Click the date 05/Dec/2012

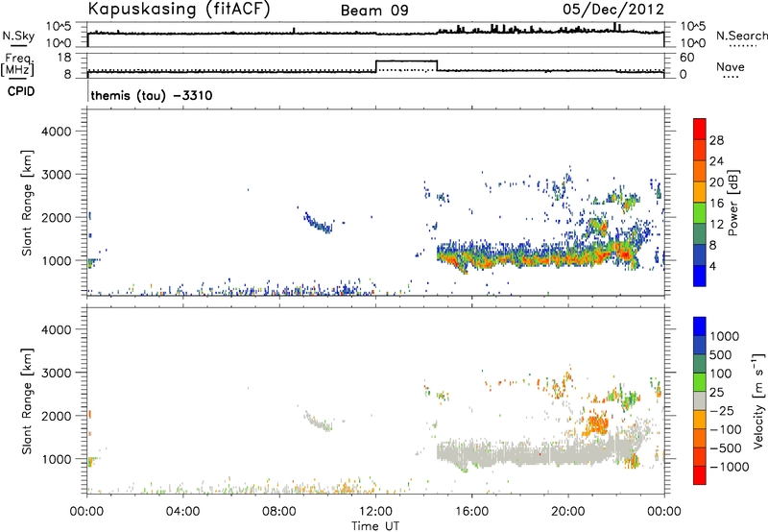(613, 9)
